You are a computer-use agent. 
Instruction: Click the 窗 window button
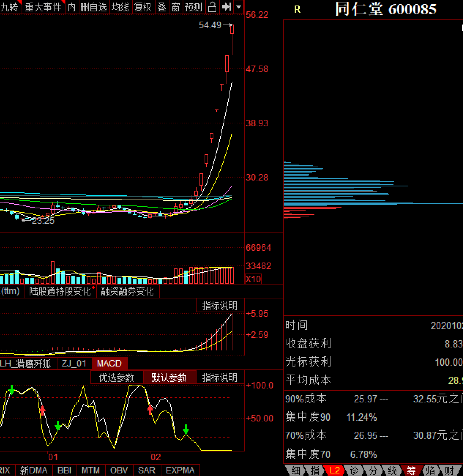pyautogui.click(x=176, y=7)
